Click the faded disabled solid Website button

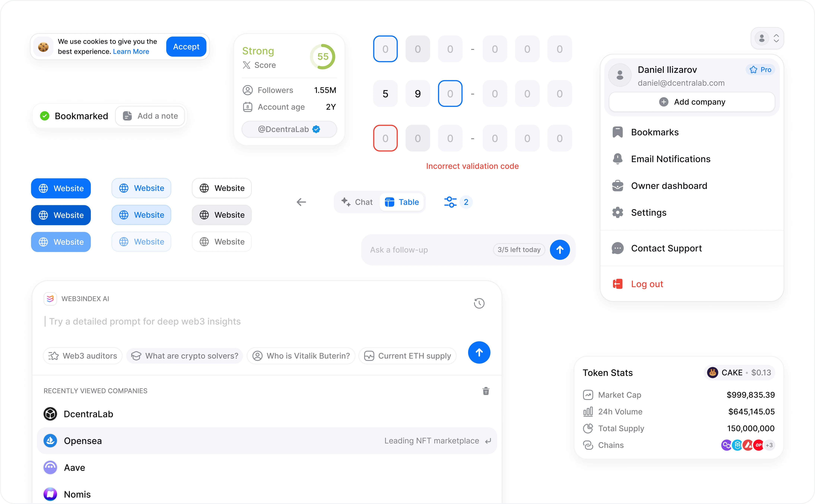61,242
